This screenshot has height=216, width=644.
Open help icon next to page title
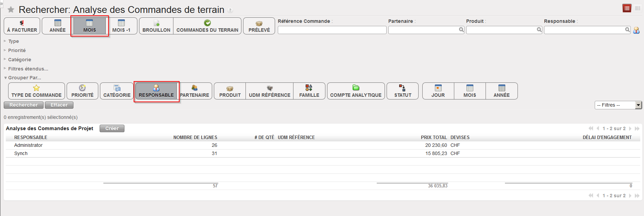[230, 10]
